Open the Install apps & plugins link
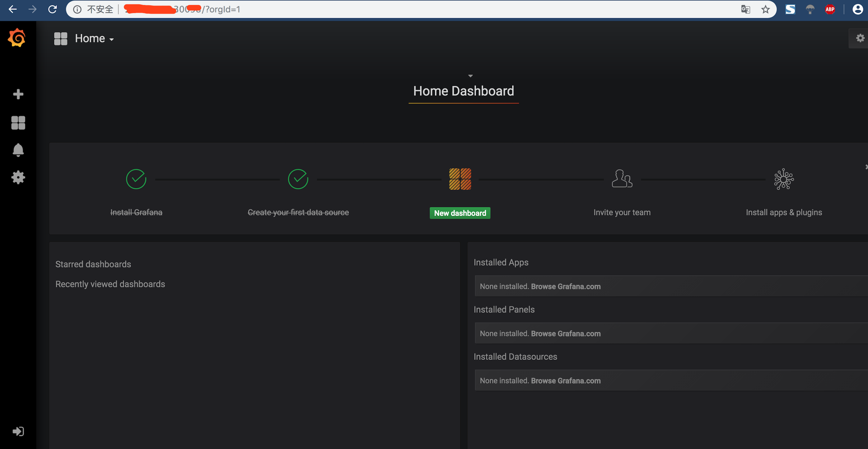The height and width of the screenshot is (449, 868). coord(784,213)
